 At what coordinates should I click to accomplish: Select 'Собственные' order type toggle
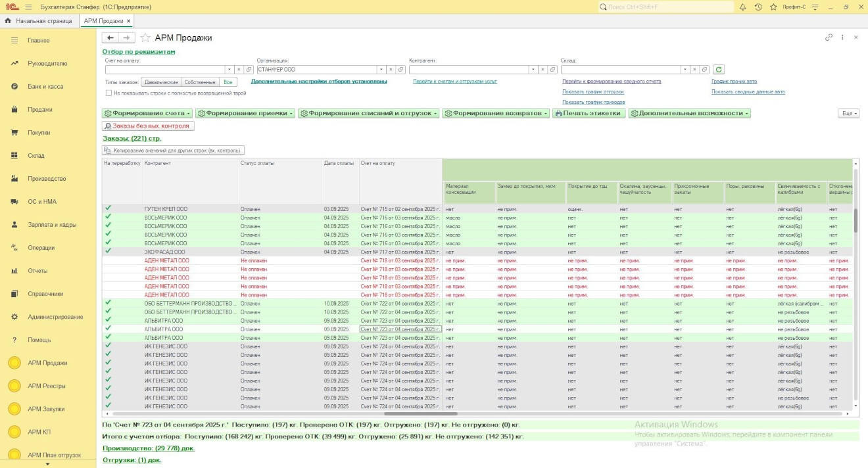[200, 82]
